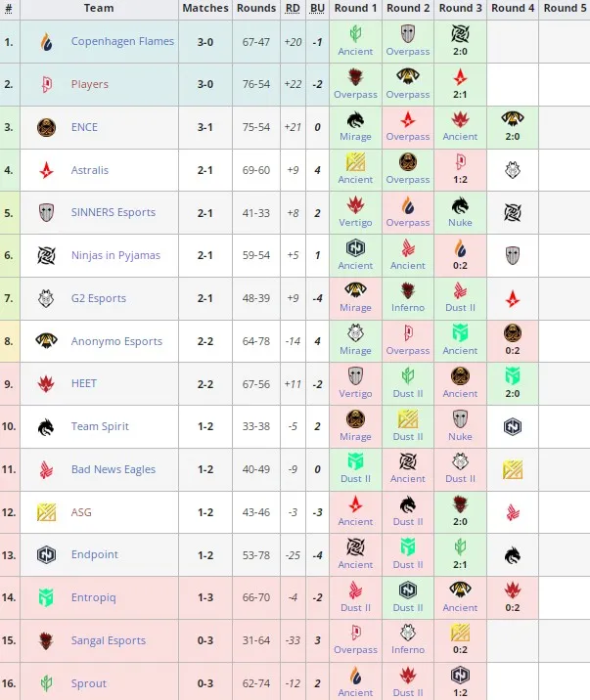The height and width of the screenshot is (700, 590).
Task: Click NIP opponent icon in SINNERS Round 4
Action: pos(513,212)
